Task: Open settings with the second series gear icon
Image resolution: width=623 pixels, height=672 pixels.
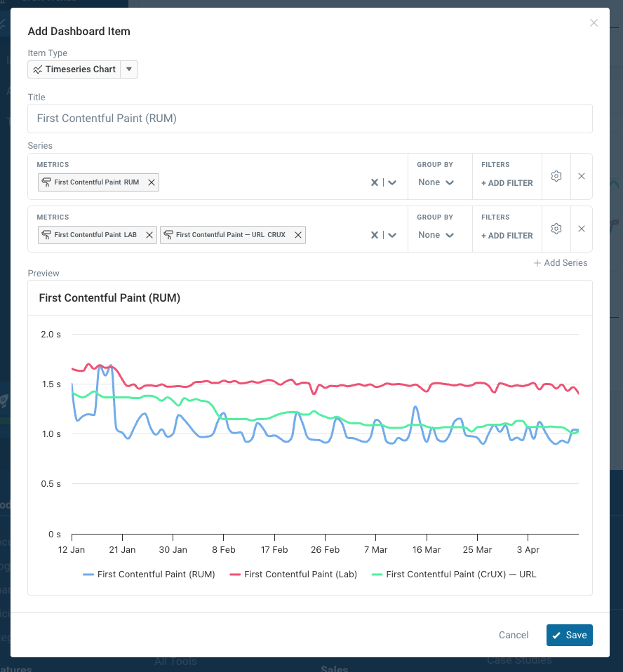Action: coord(556,229)
